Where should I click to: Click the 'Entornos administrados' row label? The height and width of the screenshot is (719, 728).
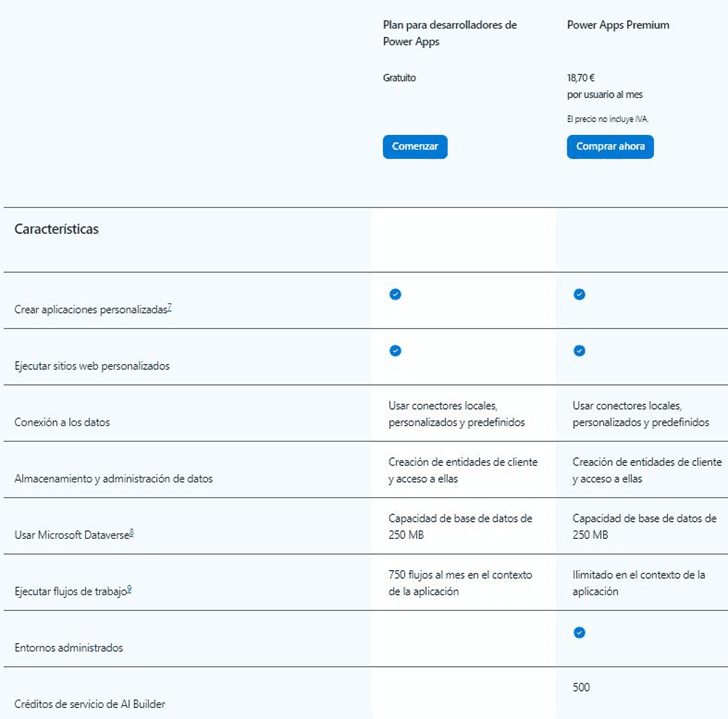coord(69,648)
